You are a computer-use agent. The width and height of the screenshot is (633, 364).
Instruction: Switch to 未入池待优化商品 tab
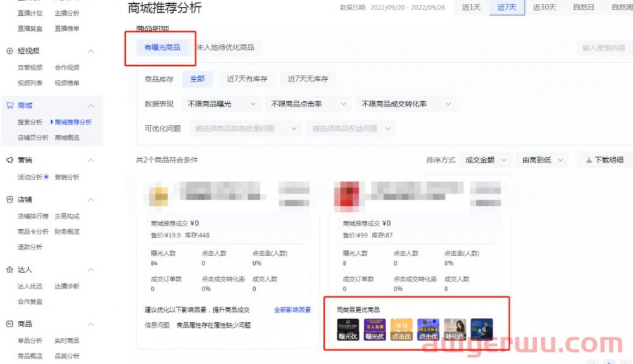click(225, 47)
